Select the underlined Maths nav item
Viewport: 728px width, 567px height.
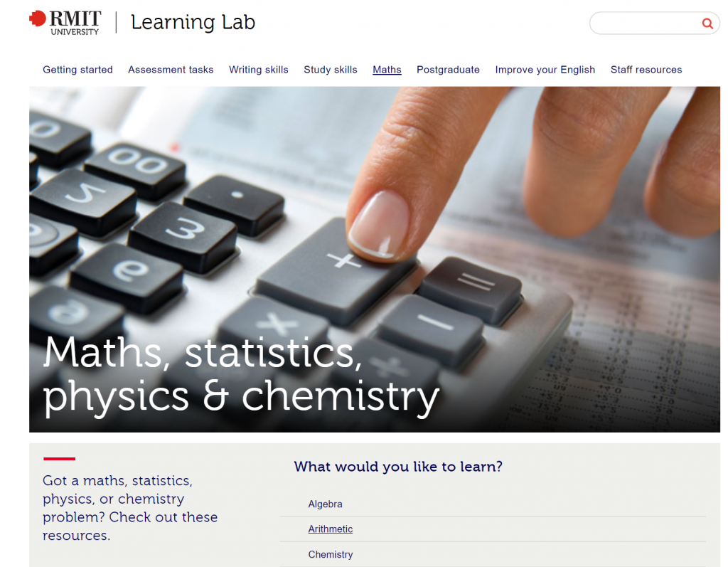pyautogui.click(x=387, y=70)
